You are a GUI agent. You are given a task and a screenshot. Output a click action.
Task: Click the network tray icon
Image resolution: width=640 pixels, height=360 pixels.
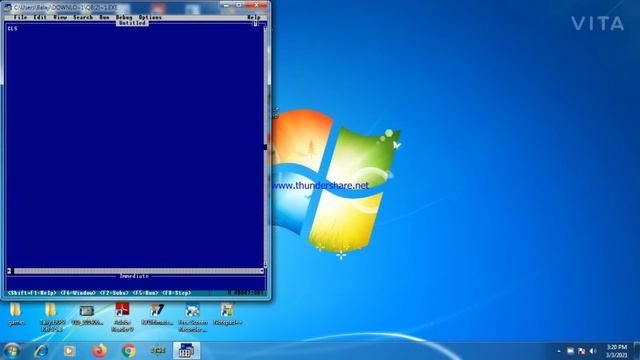[582, 351]
